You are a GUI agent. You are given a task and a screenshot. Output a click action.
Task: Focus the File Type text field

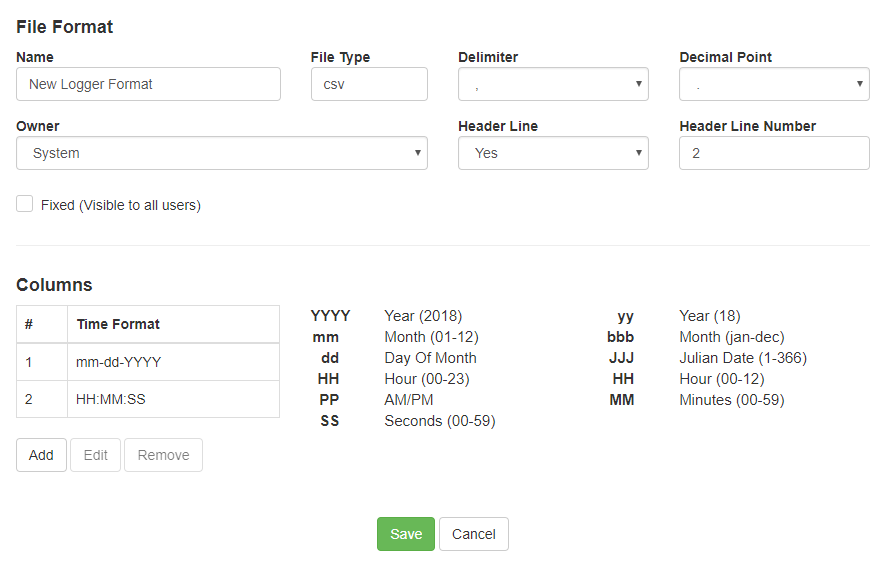tap(369, 84)
